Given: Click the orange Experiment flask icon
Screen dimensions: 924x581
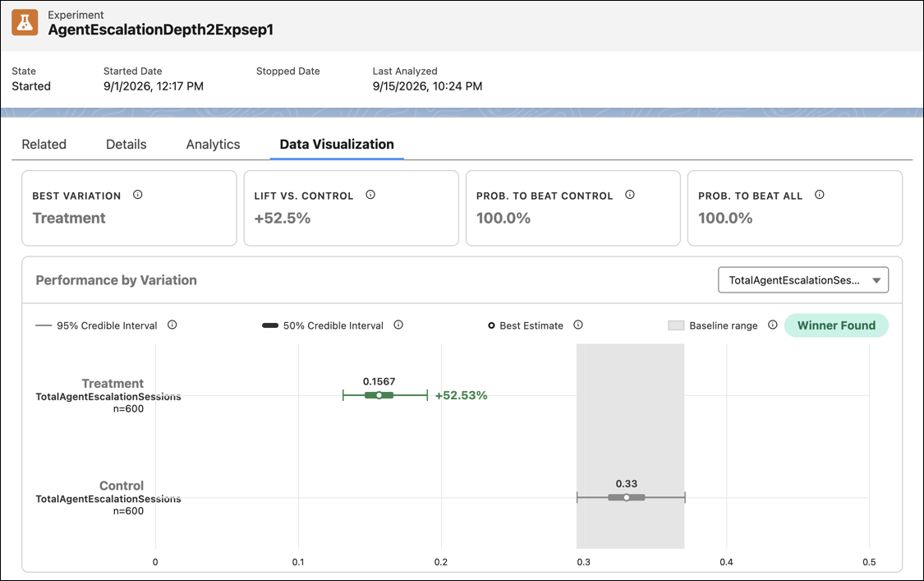Looking at the screenshot, I should coord(25,23).
